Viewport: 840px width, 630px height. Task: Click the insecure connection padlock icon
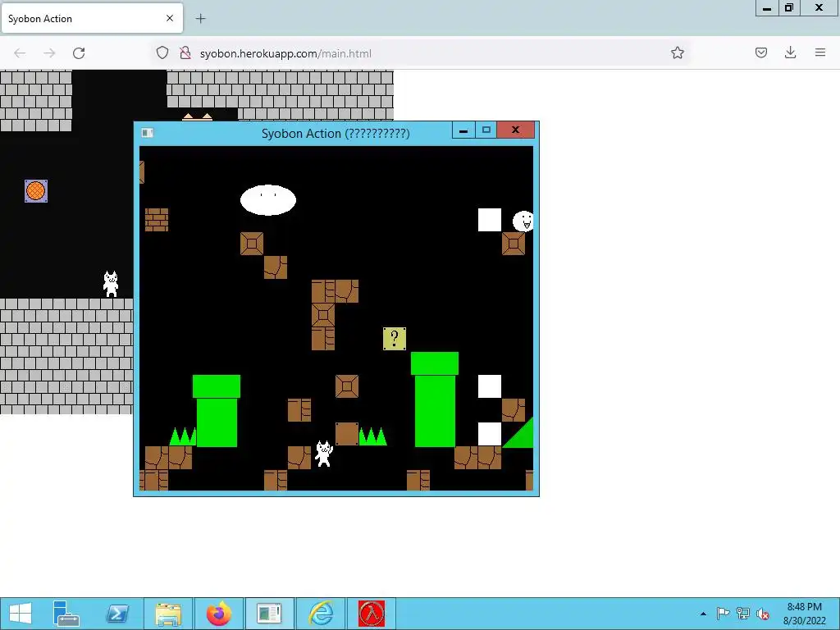tap(185, 53)
